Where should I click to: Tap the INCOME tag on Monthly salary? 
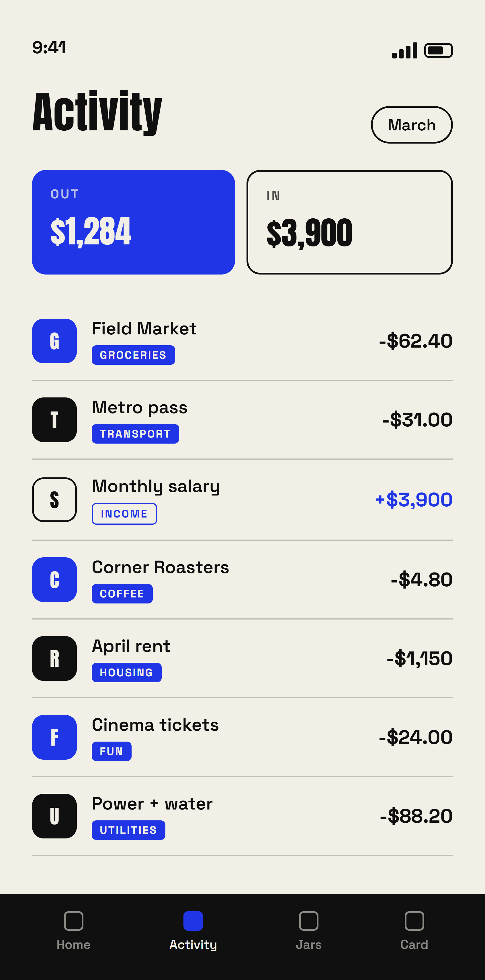click(x=124, y=513)
